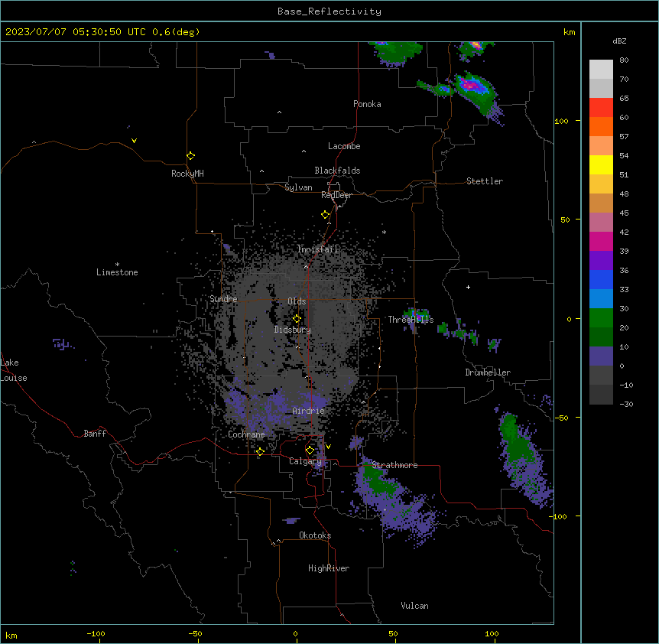Click the yellow marker south of RedDeer
This screenshot has height=644, width=659.
325,215
